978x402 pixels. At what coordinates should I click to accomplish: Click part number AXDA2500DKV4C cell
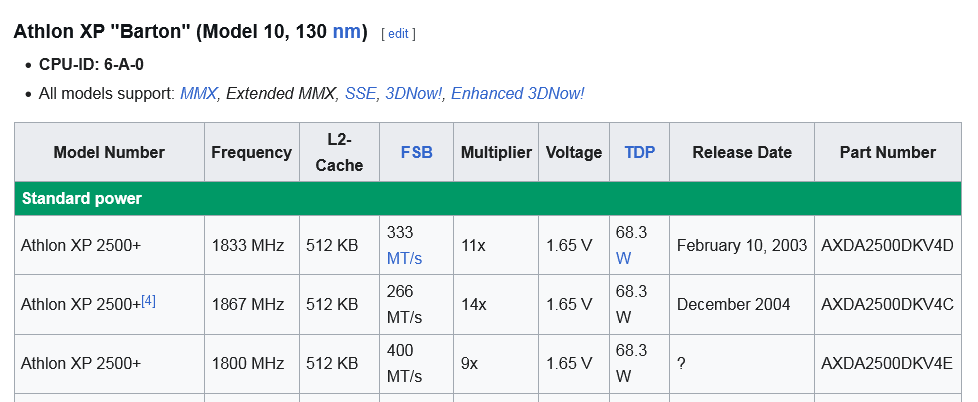point(888,305)
